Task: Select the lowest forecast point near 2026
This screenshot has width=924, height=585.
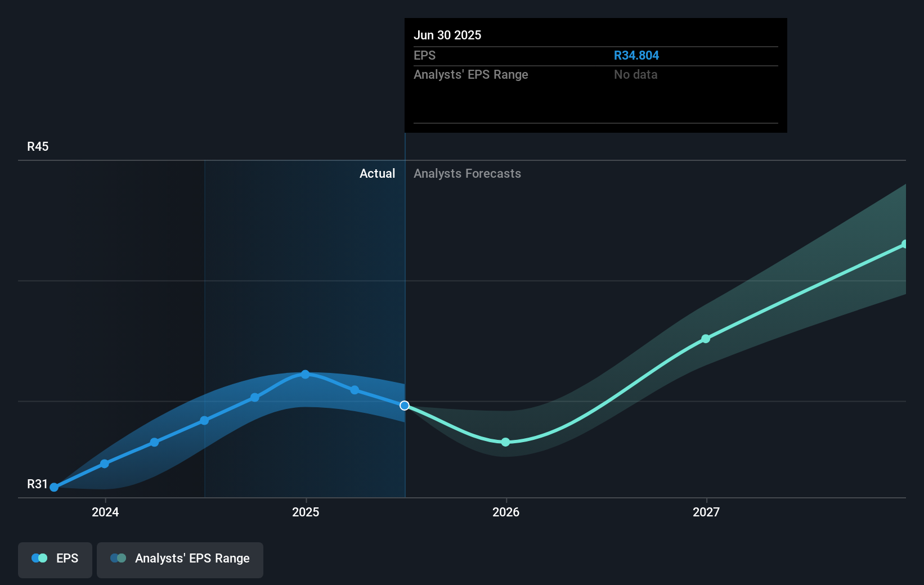Action: click(x=505, y=442)
